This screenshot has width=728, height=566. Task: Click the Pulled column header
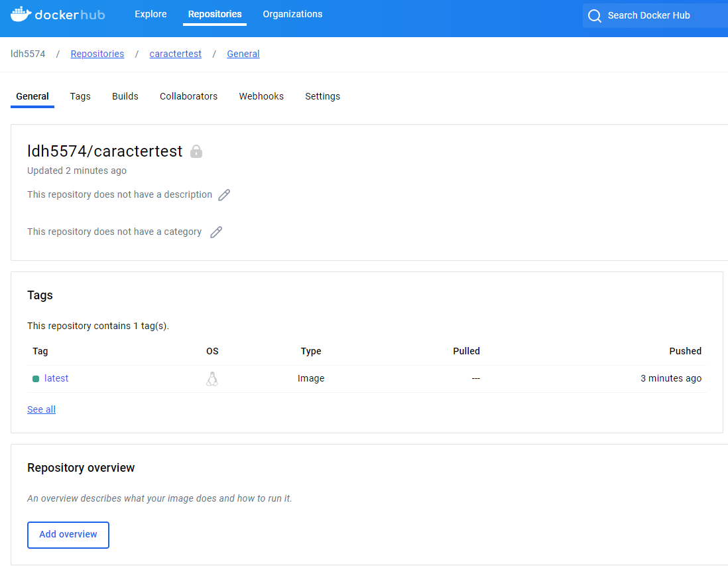[466, 351]
